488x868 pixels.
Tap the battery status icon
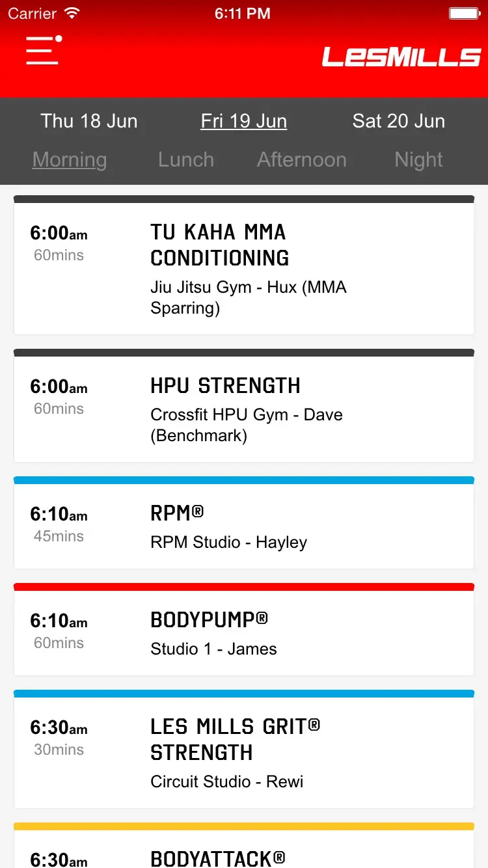point(465,14)
